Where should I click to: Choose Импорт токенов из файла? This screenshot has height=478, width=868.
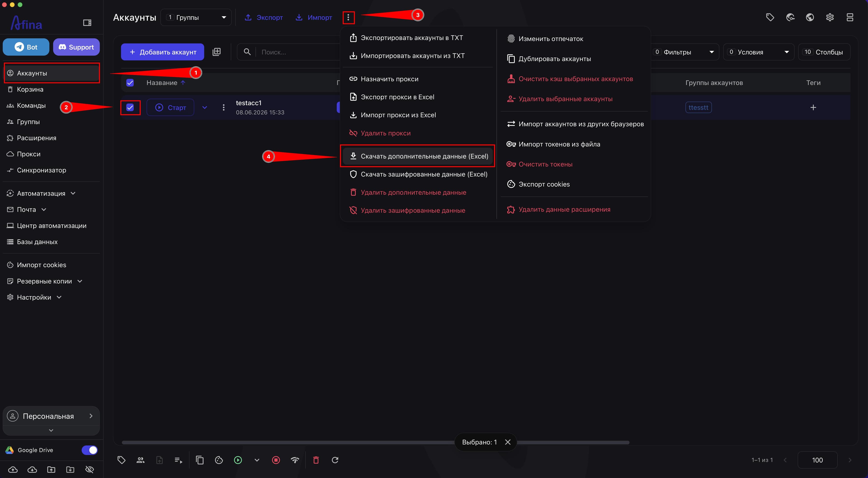[x=574, y=144]
